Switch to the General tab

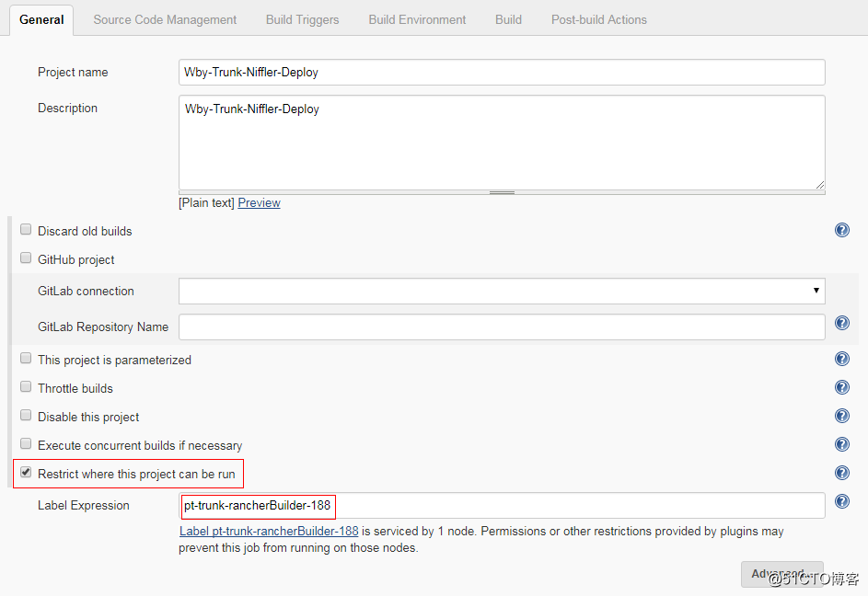pos(41,20)
